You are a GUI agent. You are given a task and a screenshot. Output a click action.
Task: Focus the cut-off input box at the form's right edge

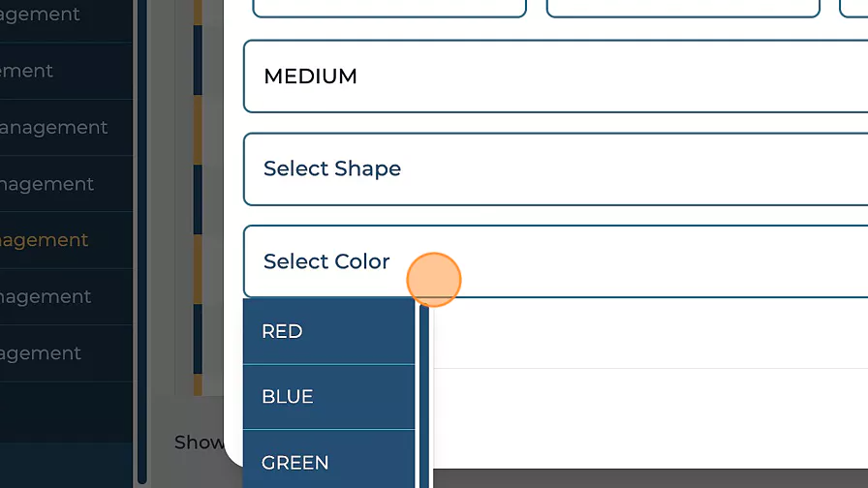pos(854,8)
